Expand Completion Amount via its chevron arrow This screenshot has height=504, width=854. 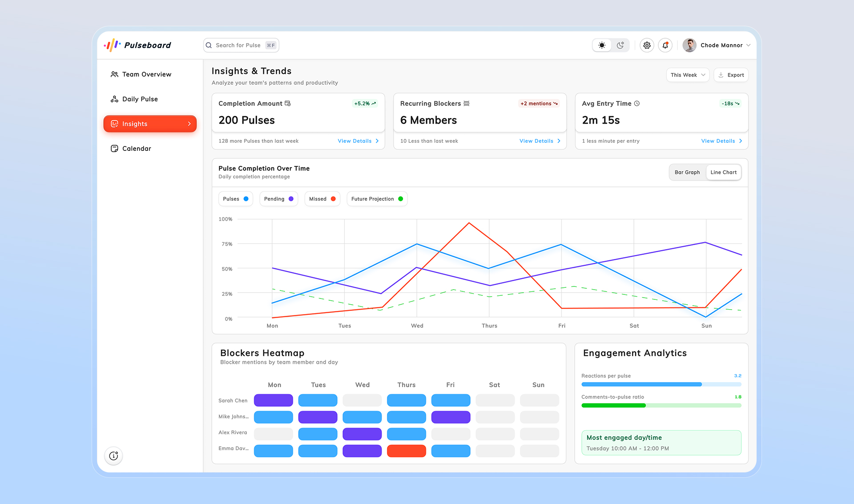tap(377, 141)
